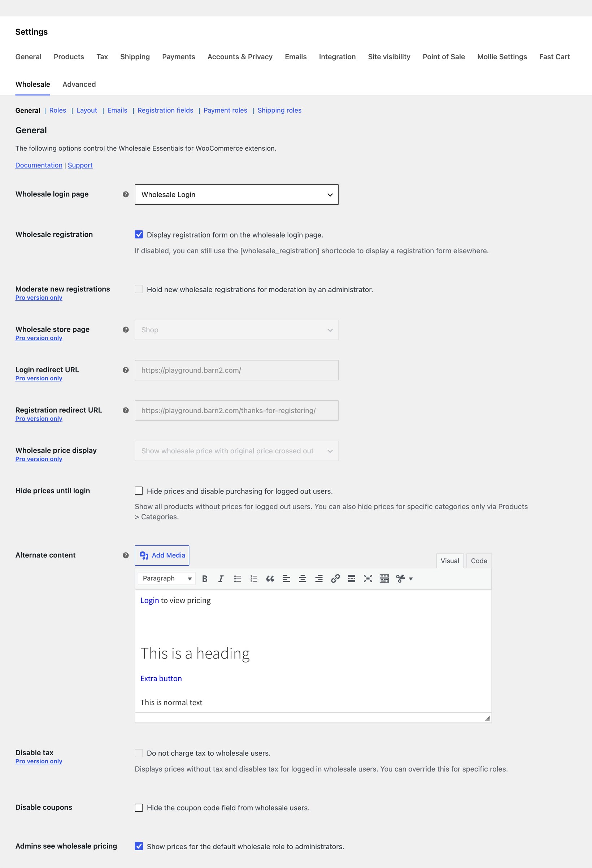Viewport: 592px width, 868px height.
Task: Switch editor to Visual view
Action: [x=450, y=561]
